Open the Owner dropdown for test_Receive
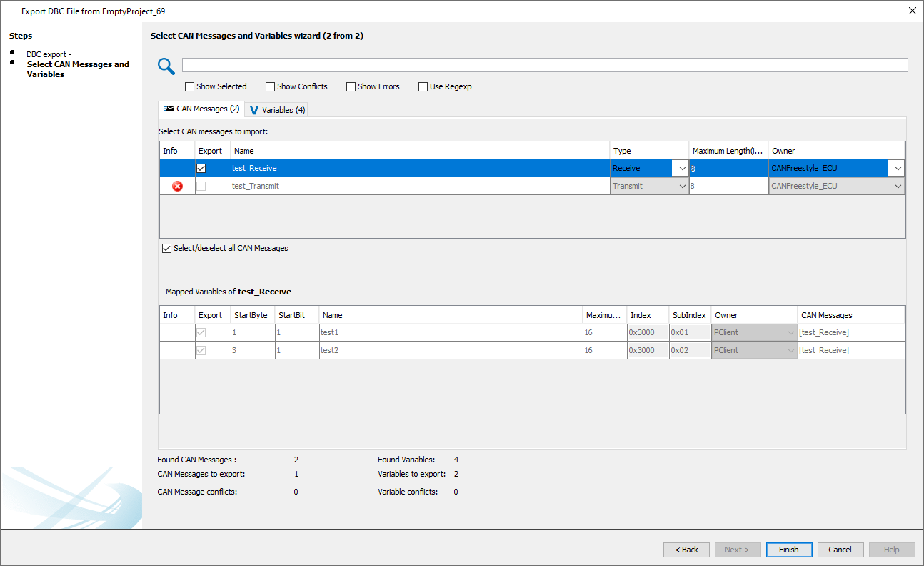The image size is (924, 566). (897, 168)
